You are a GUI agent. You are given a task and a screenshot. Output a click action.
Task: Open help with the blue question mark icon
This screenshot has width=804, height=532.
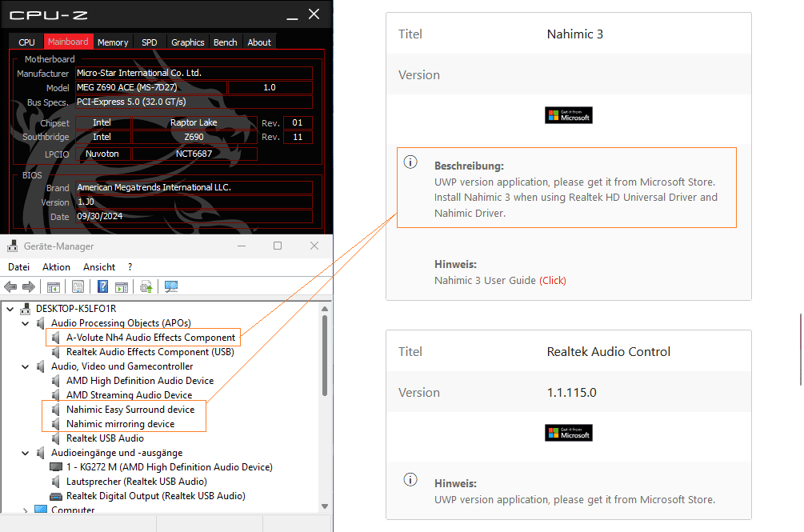point(102,287)
